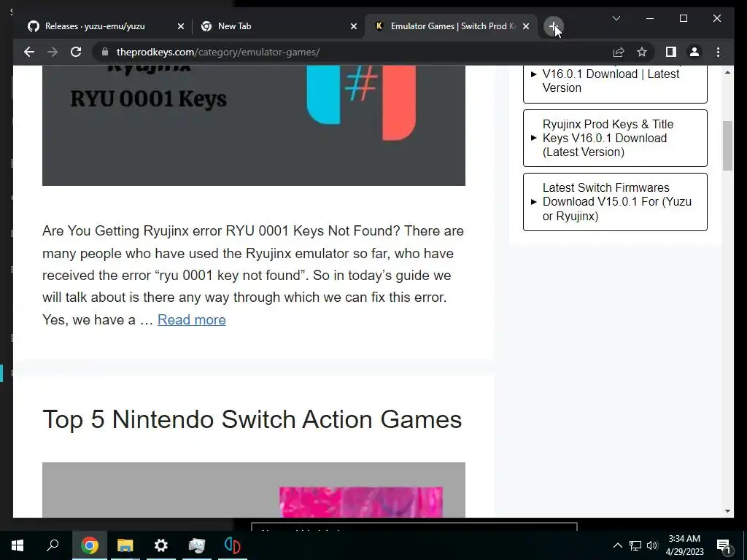
Task: Share this page icon in address bar
Action: [619, 52]
